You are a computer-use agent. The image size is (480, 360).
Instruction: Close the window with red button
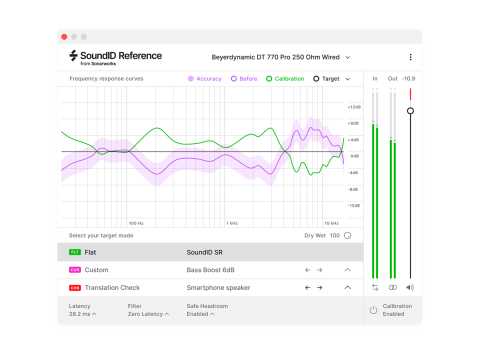(x=64, y=37)
